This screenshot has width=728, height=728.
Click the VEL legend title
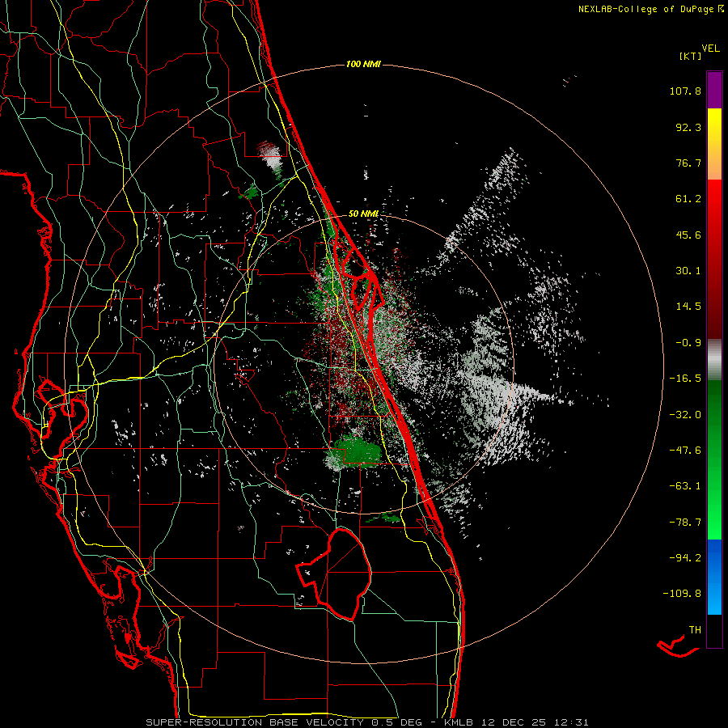710,49
